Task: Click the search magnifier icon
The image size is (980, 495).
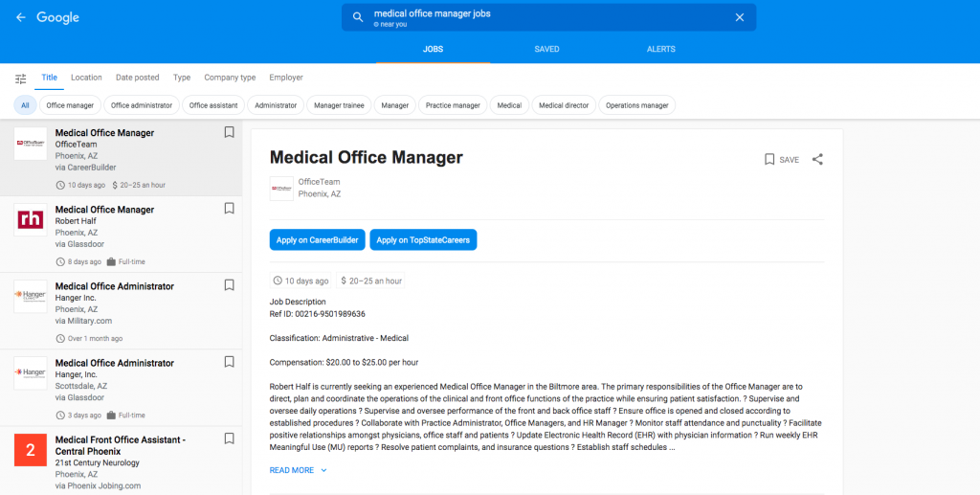Action: click(x=358, y=17)
